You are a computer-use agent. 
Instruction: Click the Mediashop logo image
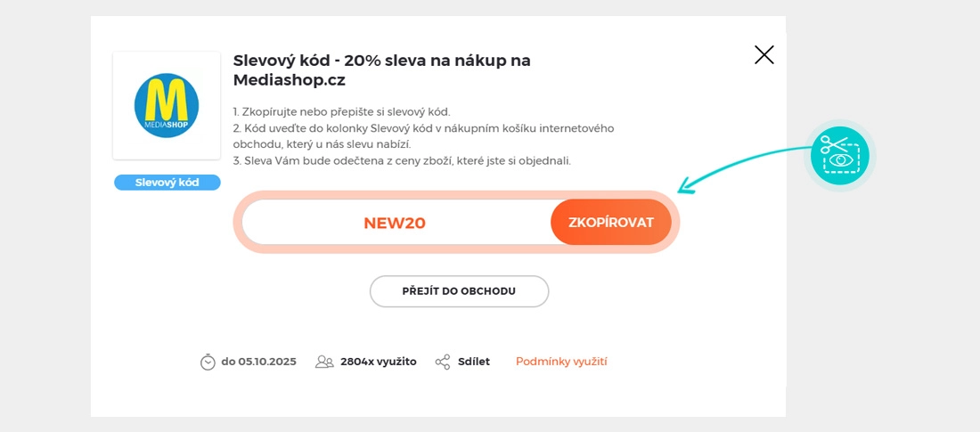coord(167,105)
